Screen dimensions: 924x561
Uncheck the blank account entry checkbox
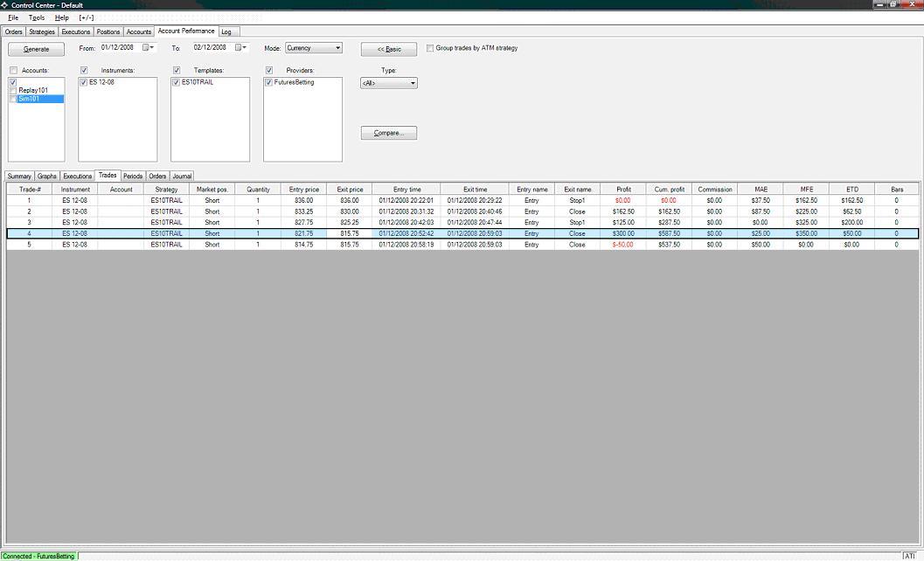pyautogui.click(x=13, y=82)
